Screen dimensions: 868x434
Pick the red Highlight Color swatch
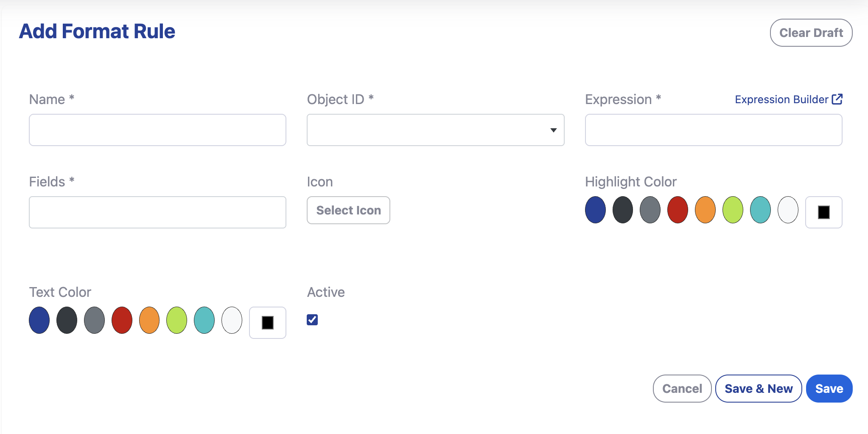[678, 210]
